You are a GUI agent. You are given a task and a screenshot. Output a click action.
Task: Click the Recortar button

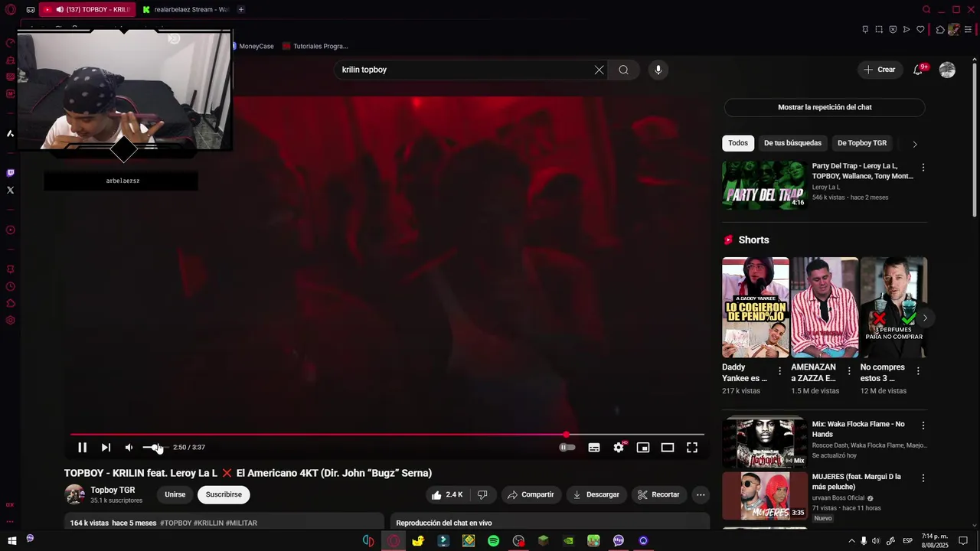pos(658,495)
